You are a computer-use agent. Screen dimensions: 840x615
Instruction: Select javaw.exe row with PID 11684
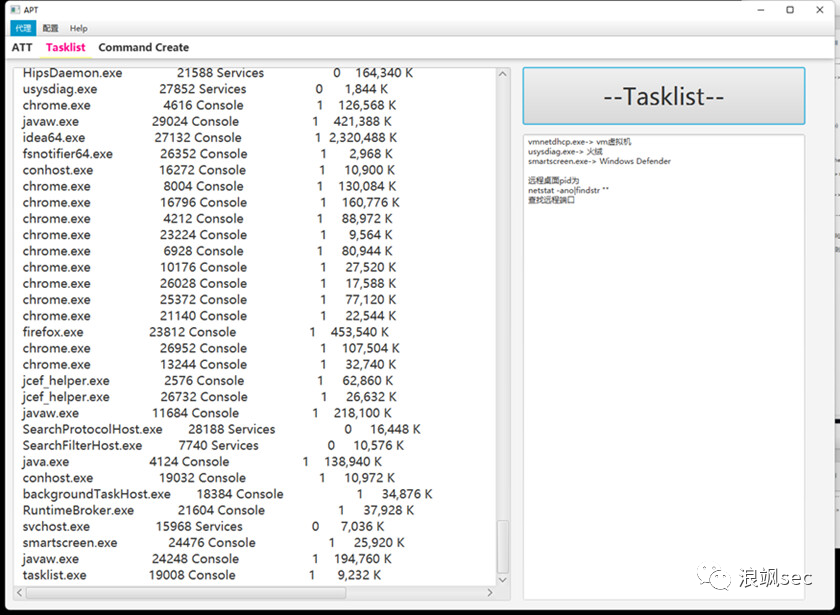pyautogui.click(x=207, y=413)
